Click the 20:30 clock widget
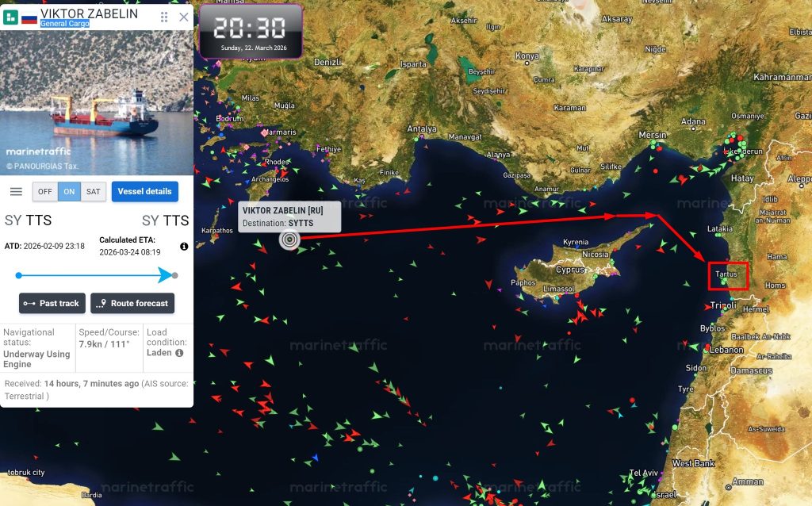 (251, 32)
